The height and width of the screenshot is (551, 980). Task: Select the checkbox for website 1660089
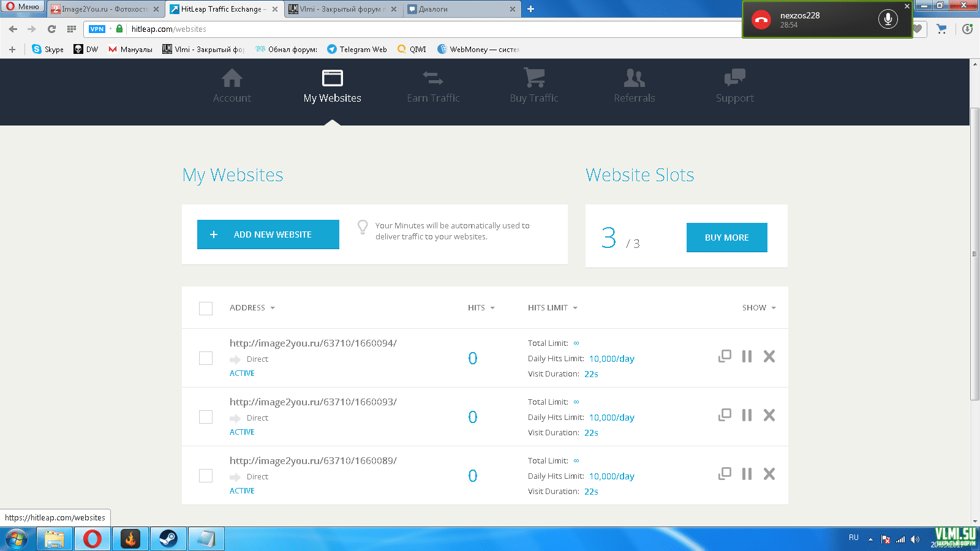coord(206,476)
